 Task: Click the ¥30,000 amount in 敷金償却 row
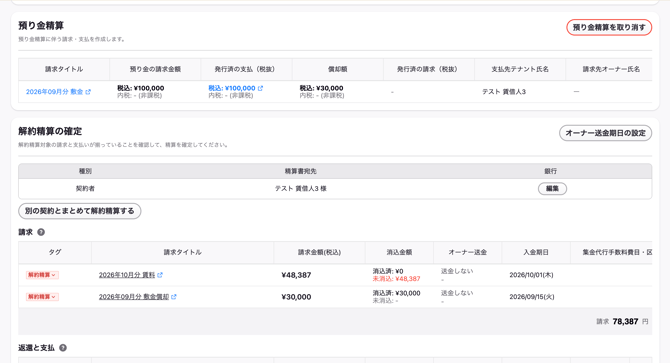coord(296,297)
